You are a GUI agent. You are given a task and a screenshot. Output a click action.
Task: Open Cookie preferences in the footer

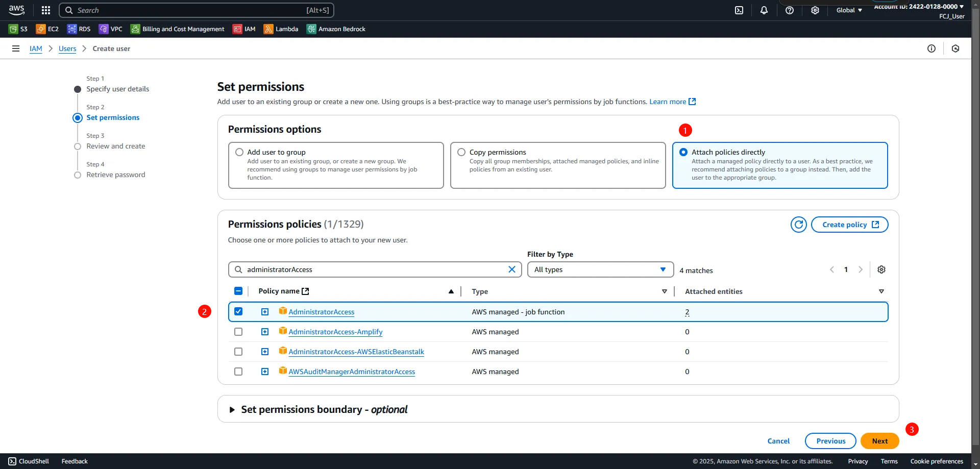tap(937, 461)
